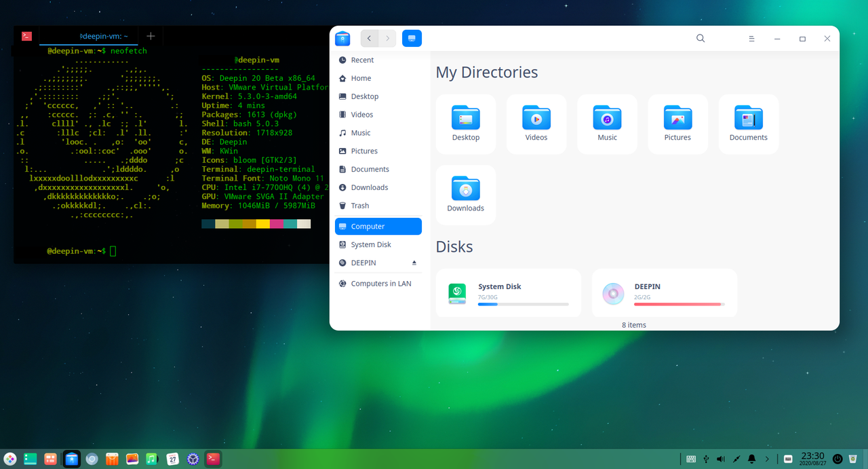This screenshot has height=469, width=868.
Task: Open Control Center from the dock
Action: 193,459
